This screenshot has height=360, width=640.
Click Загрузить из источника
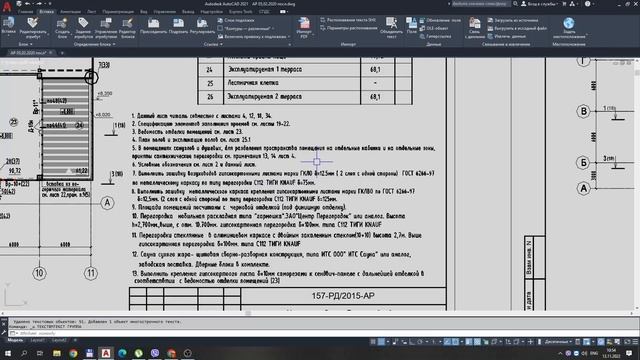pyautogui.click(x=513, y=20)
